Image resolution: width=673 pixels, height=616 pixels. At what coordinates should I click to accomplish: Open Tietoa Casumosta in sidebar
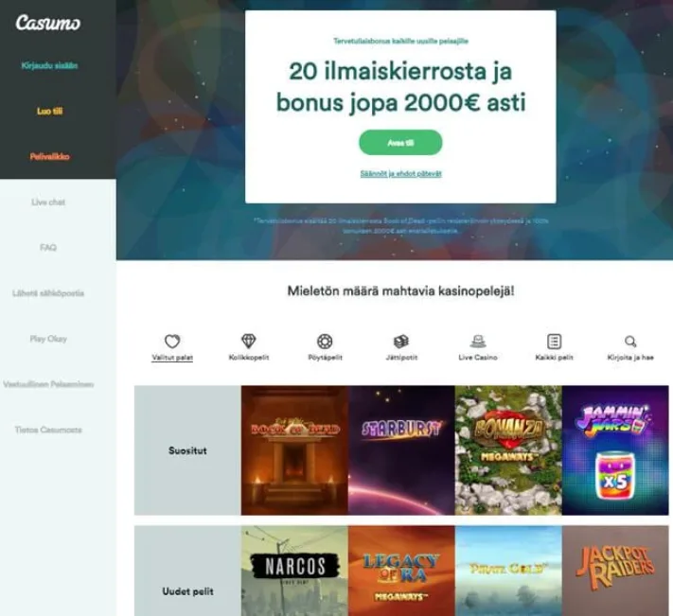coord(48,430)
